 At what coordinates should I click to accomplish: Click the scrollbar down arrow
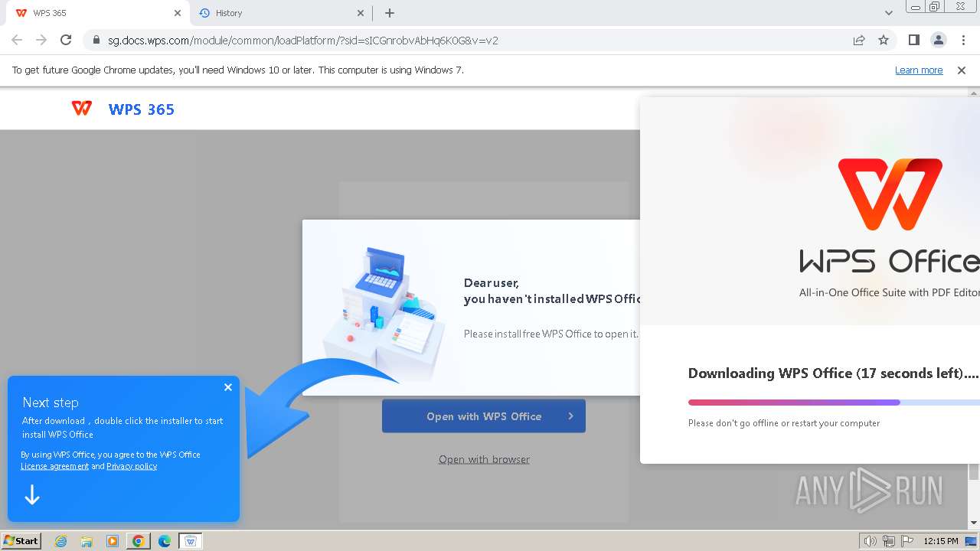974,523
